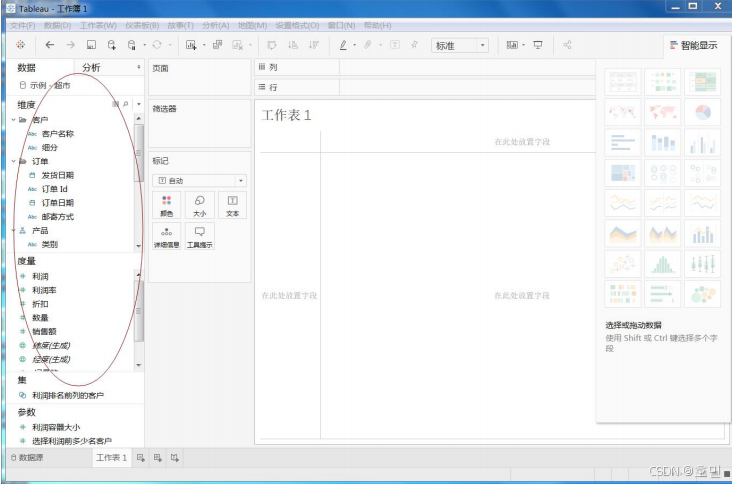Click the new story button at bottom
Screen dimensions: 732x484
pyautogui.click(x=175, y=458)
